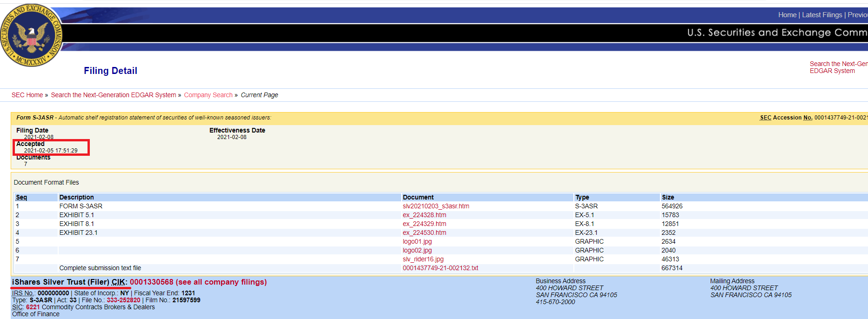Select the size value 2352
Viewport: 868px width, 319px height.
point(668,233)
